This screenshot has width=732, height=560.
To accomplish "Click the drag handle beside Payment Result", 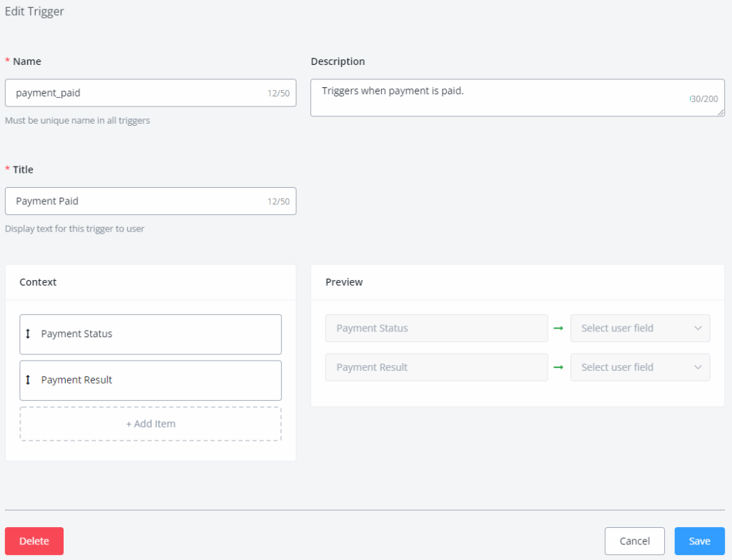I will (29, 380).
